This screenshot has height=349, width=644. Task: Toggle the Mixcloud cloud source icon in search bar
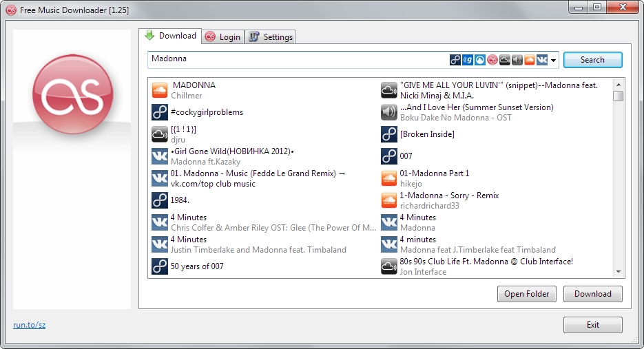coord(505,60)
